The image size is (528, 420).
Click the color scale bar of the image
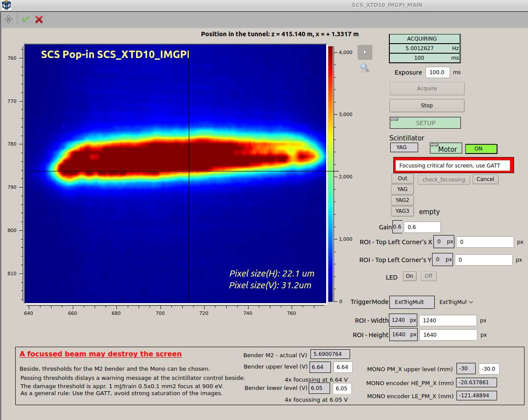tap(331, 174)
